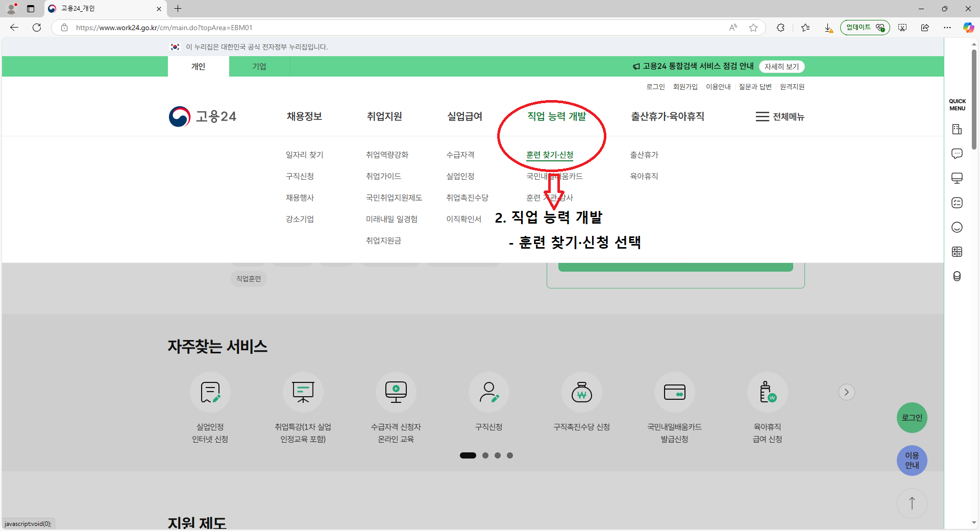The width and height of the screenshot is (980, 531).
Task: Select the first carousel page indicator
Action: click(x=468, y=455)
